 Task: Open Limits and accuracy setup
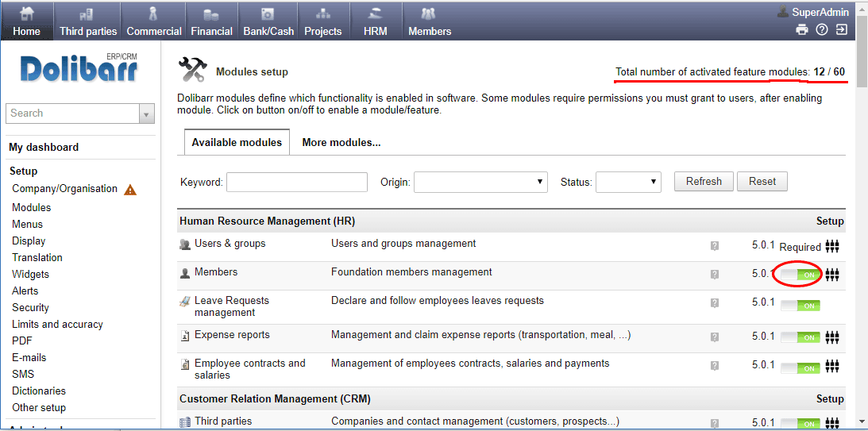(57, 324)
